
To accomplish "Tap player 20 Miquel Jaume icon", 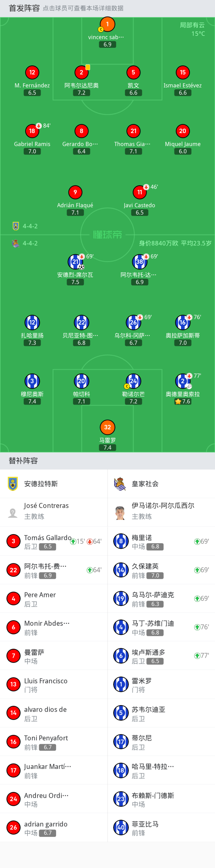I will [183, 131].
